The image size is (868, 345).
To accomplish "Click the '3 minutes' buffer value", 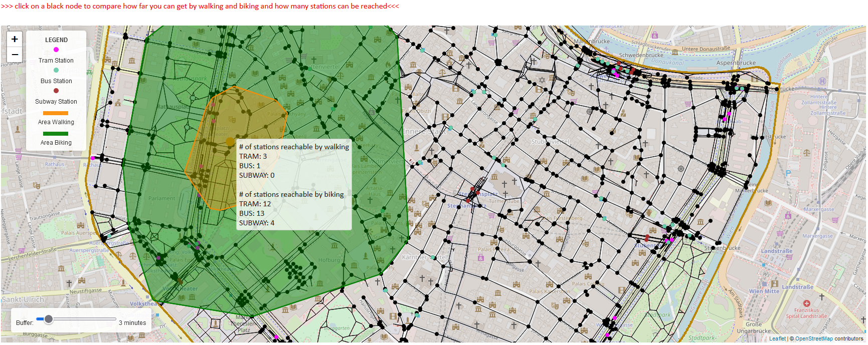I will (132, 323).
